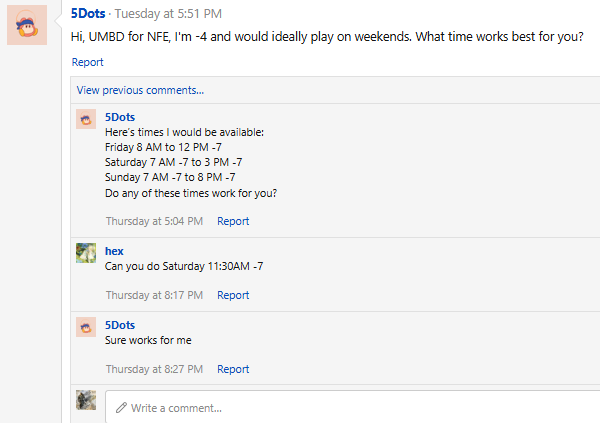
Task: Focus the 'Write a comment...' field
Action: click(360, 408)
